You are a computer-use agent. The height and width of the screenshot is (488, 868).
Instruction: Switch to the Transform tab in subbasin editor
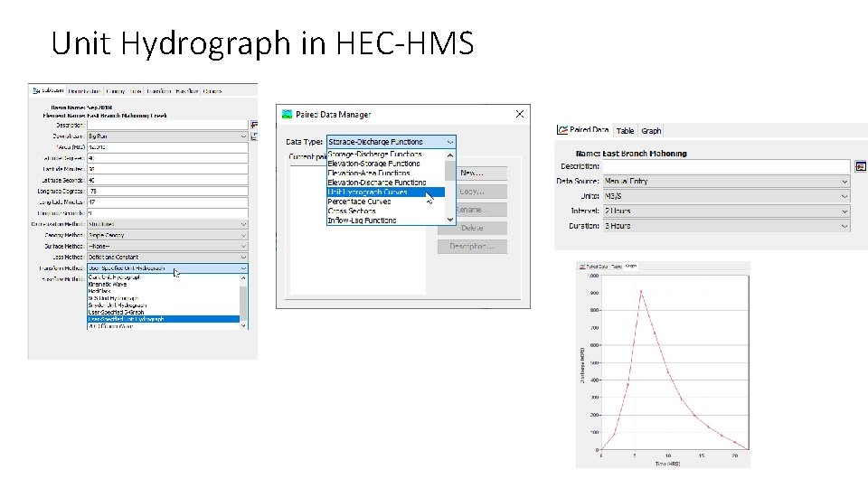click(x=158, y=91)
